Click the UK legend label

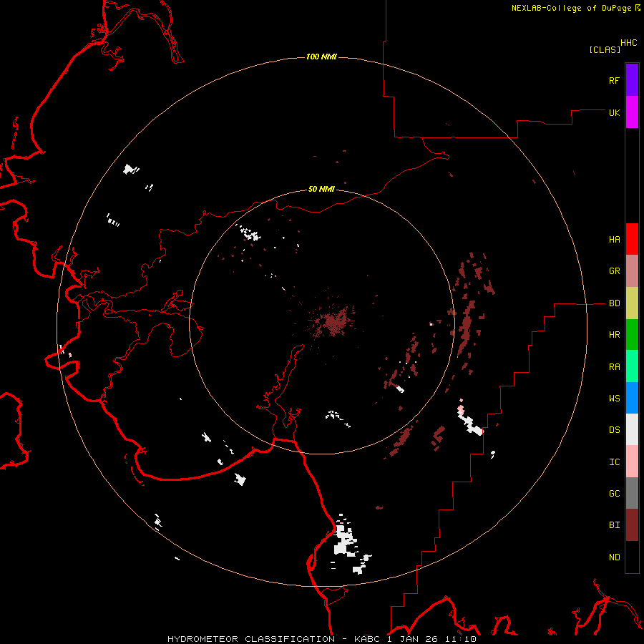tap(614, 112)
